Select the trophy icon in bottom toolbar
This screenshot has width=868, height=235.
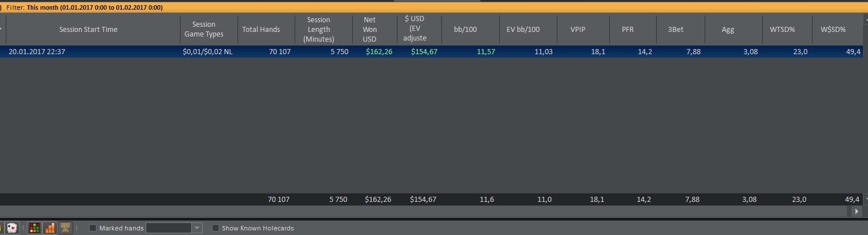click(66, 228)
